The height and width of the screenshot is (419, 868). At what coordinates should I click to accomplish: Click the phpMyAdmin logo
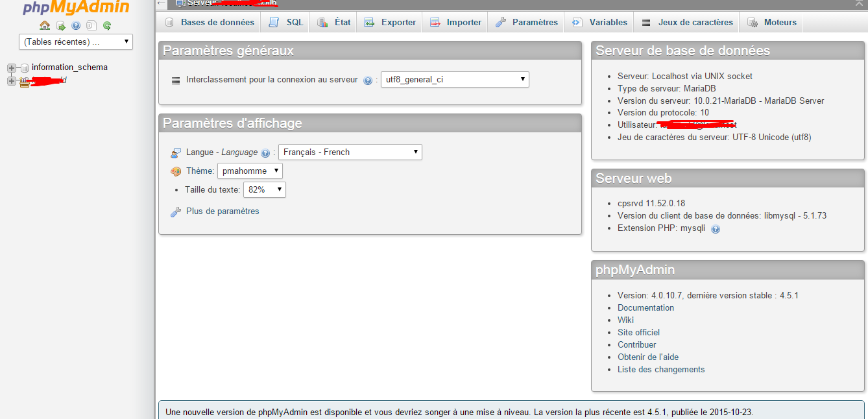click(77, 8)
